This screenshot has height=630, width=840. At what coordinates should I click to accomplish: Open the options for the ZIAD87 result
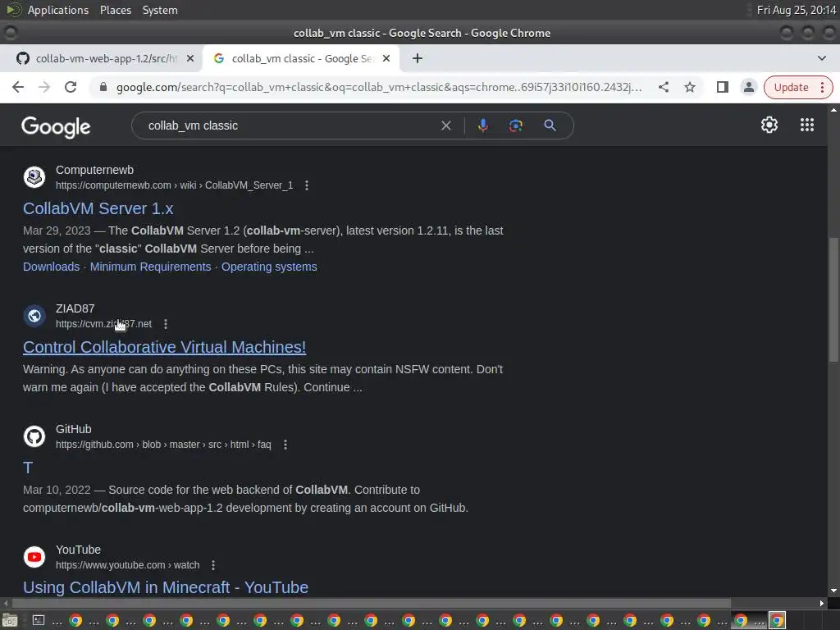tap(166, 324)
